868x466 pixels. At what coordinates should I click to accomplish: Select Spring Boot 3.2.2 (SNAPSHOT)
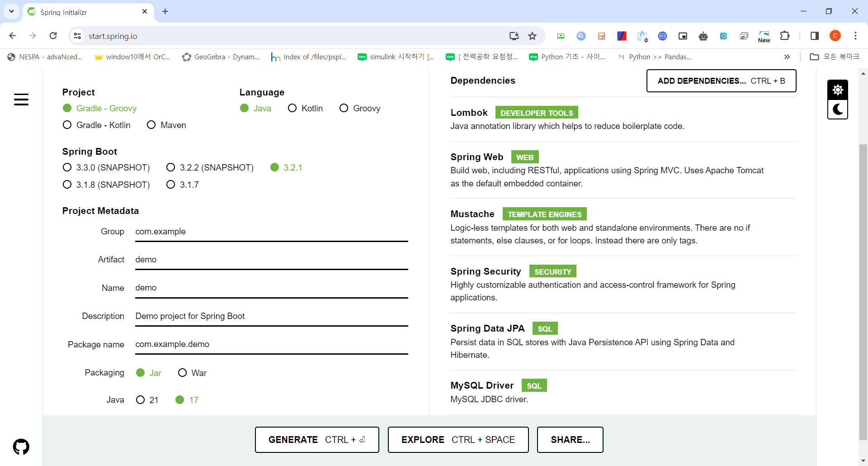point(210,167)
